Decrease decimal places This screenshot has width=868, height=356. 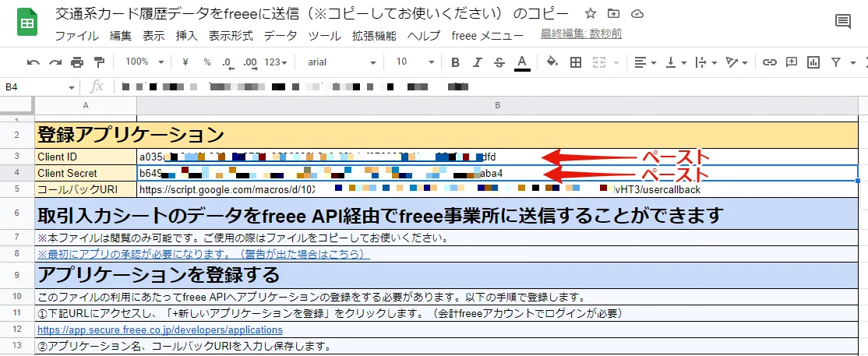pos(228,63)
